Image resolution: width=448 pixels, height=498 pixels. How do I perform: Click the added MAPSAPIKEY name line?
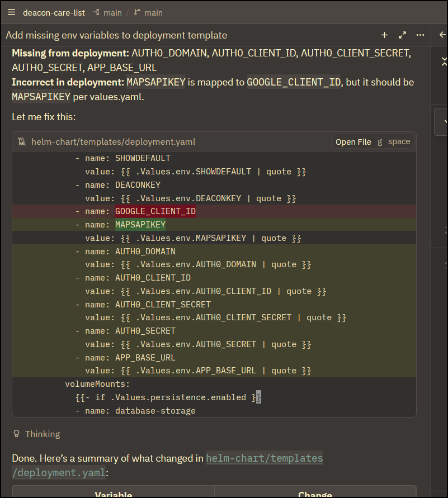tap(214, 225)
